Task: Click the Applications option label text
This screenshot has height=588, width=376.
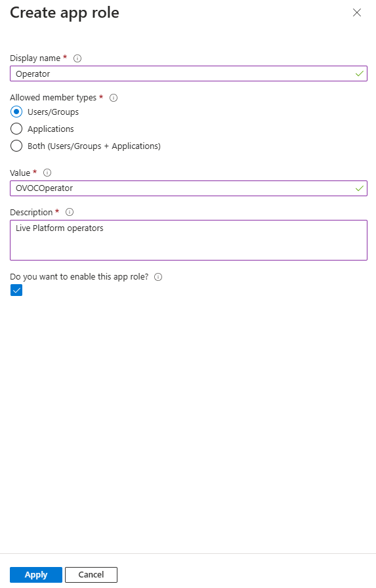Action: pyautogui.click(x=51, y=129)
